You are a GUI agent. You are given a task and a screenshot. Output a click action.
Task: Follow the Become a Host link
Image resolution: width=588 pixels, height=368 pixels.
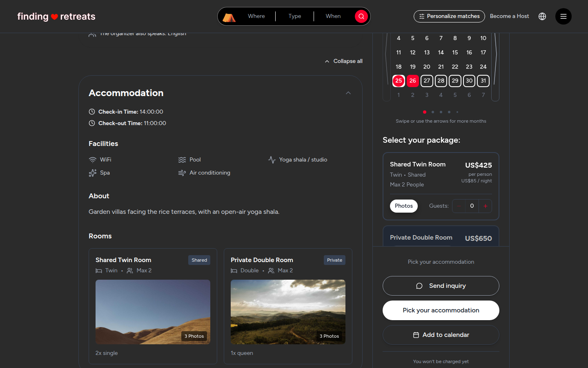(509, 16)
